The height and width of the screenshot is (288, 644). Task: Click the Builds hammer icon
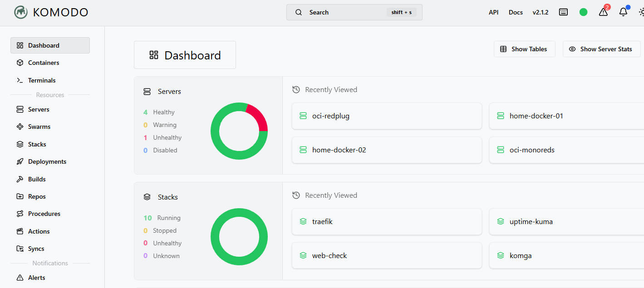[20, 179]
